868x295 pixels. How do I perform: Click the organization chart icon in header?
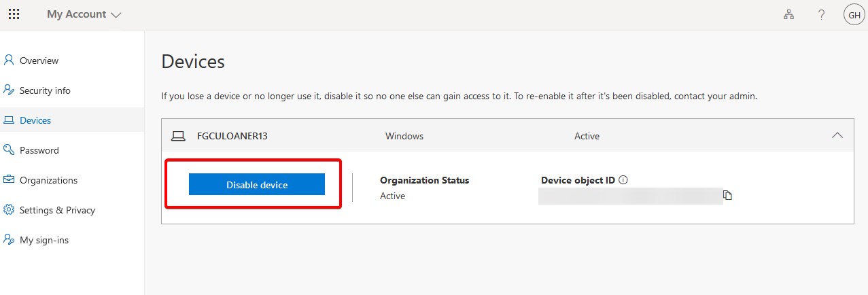[788, 14]
